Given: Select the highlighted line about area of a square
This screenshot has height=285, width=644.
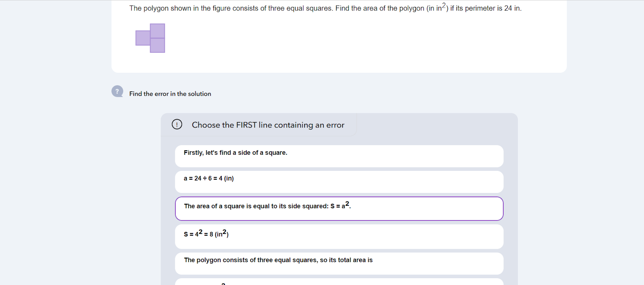Looking at the screenshot, I should (x=339, y=209).
